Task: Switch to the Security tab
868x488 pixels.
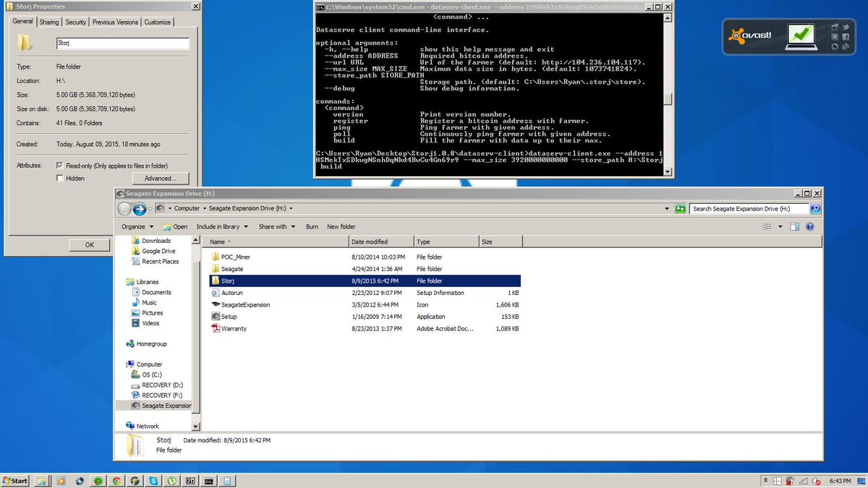Action: click(x=76, y=22)
